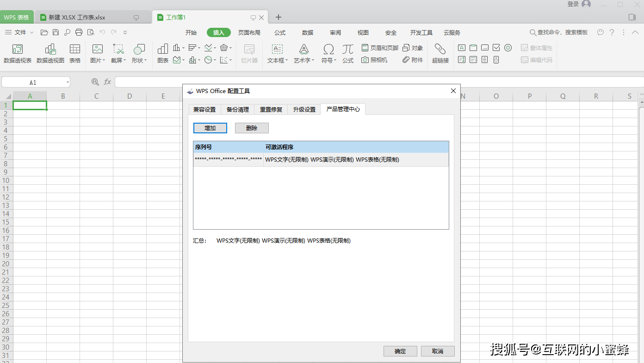Screen dimensions: 644x363
Task: Open the Name Box A1 dropdown arrow
Action: click(68, 82)
